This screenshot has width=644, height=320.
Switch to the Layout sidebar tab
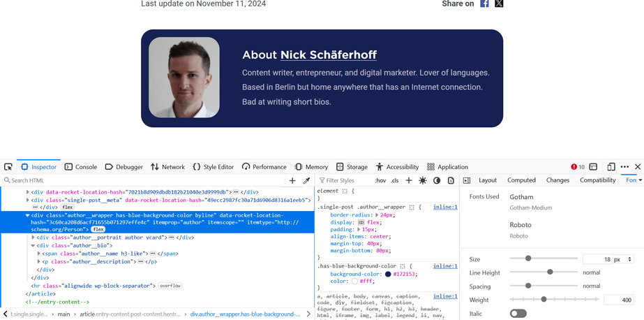pyautogui.click(x=488, y=180)
